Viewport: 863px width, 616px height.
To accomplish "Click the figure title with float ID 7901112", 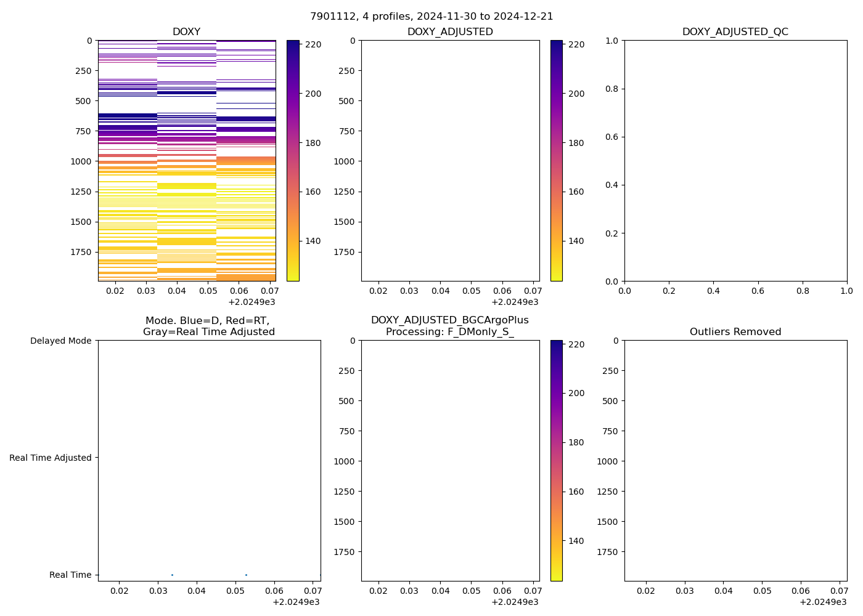I will click(431, 17).
